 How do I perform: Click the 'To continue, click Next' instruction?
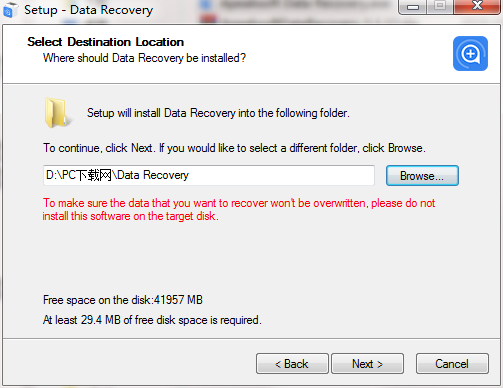click(x=234, y=148)
